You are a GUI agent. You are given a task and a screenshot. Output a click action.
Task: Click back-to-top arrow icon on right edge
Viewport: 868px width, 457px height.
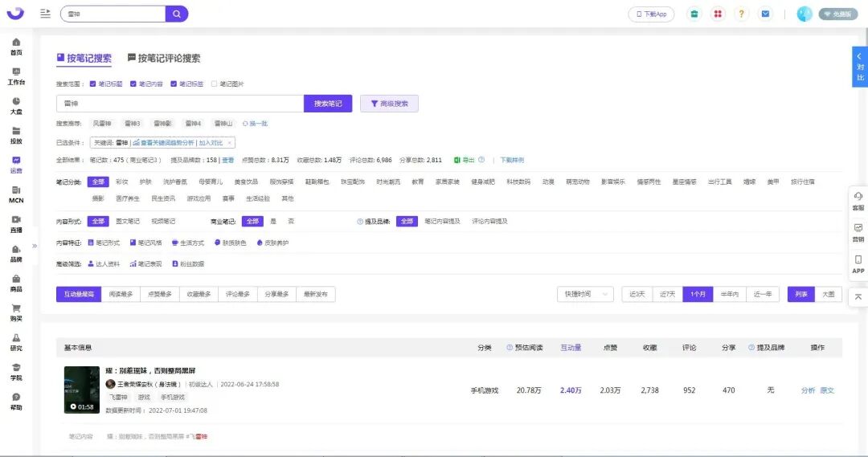click(858, 297)
